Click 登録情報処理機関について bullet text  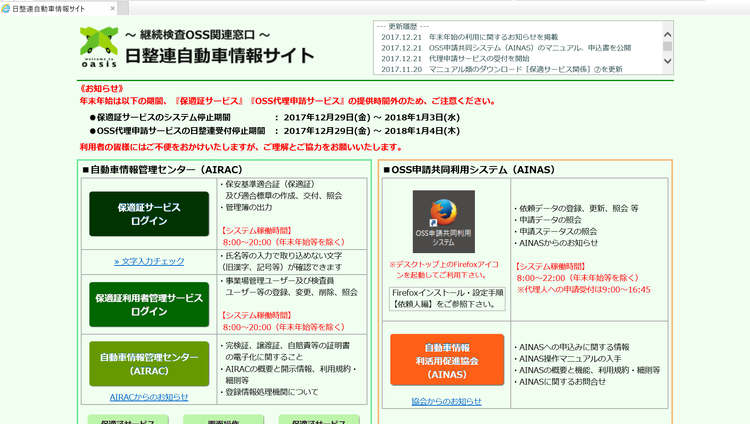pyautogui.click(x=269, y=392)
